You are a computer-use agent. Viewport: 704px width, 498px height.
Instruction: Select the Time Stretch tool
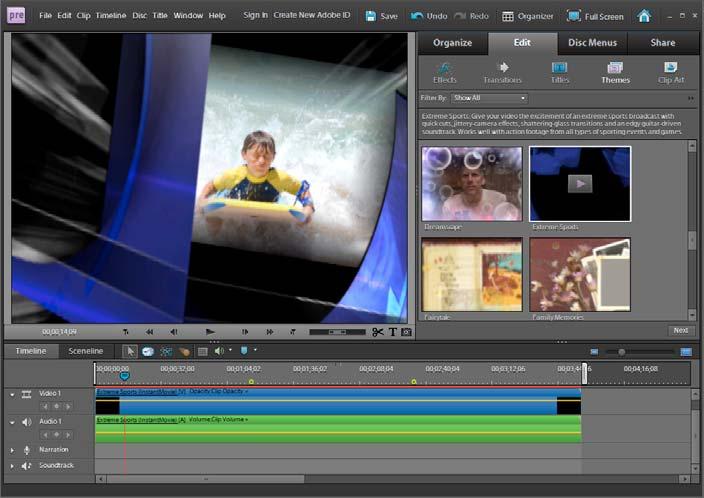click(x=148, y=351)
